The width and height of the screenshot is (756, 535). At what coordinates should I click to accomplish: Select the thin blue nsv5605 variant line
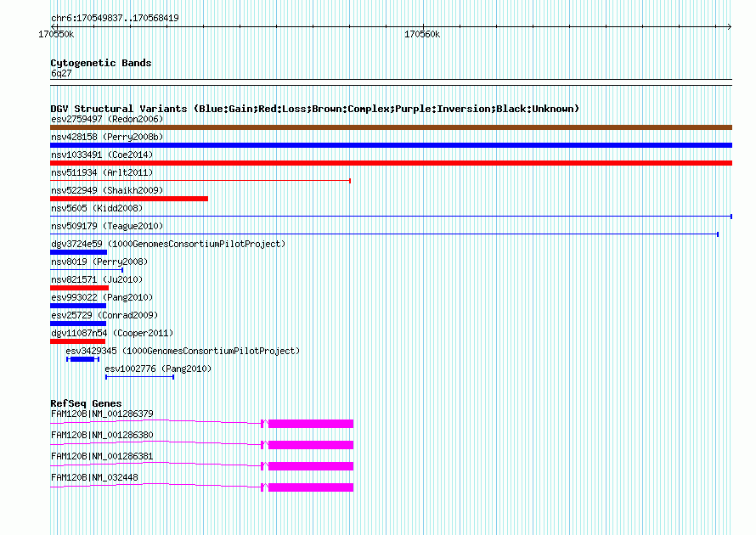pyautogui.click(x=391, y=217)
